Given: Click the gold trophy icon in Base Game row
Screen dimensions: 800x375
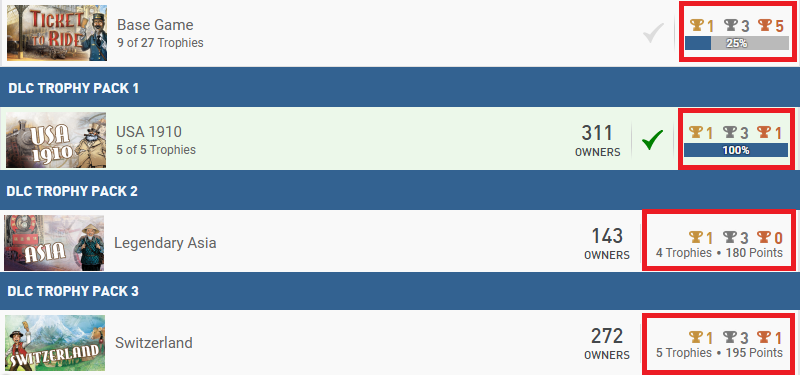Looking at the screenshot, I should coord(696,24).
